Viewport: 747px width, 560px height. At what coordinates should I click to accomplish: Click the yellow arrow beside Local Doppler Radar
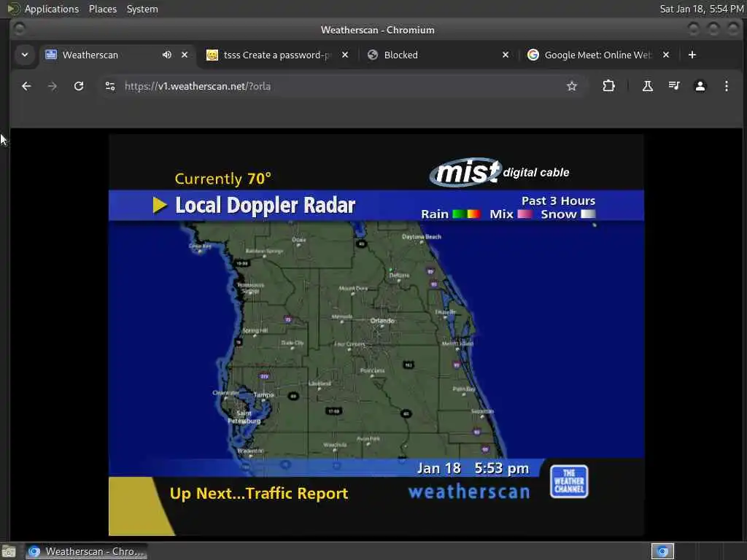tap(160, 205)
